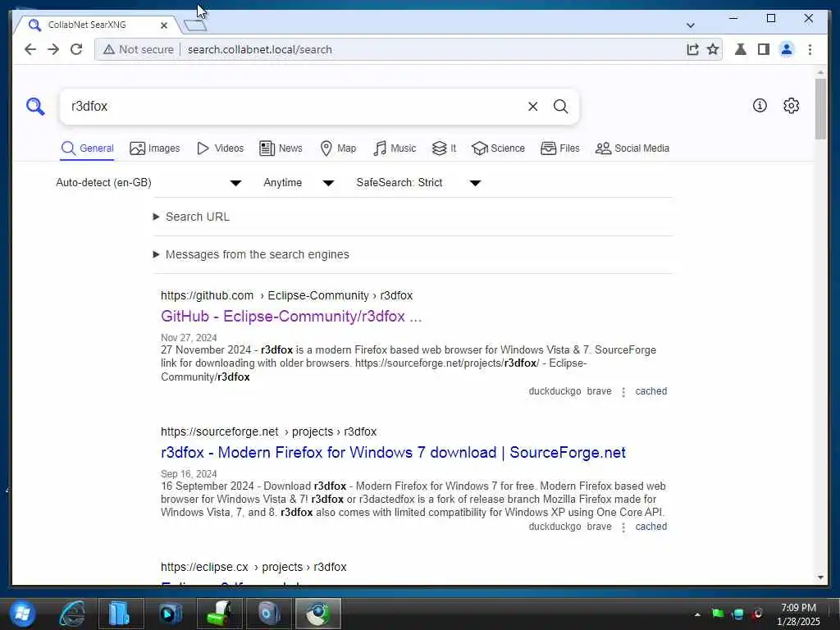Open a new tab button

tap(195, 25)
